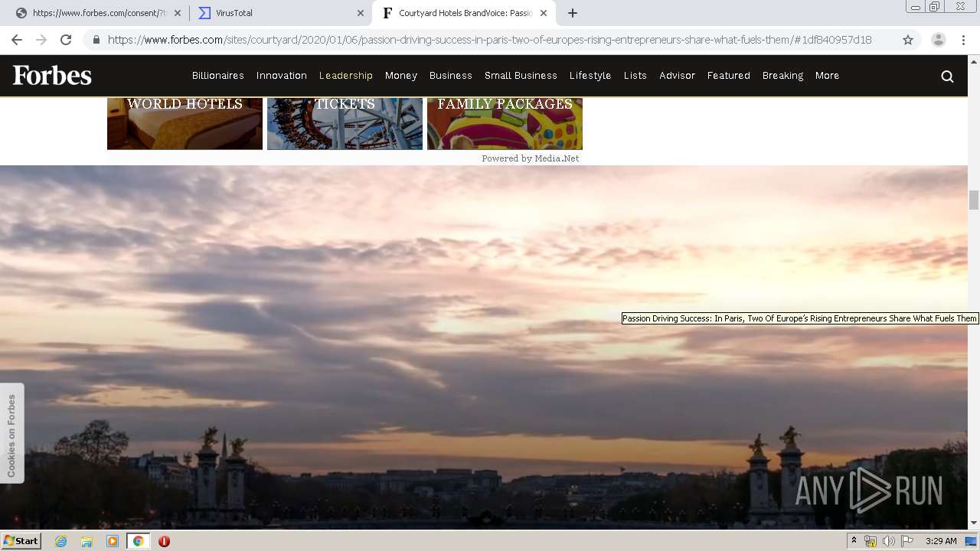Viewport: 980px width, 551px height.
Task: Open Windows Media Player taskbar icon
Action: pyautogui.click(x=113, y=541)
